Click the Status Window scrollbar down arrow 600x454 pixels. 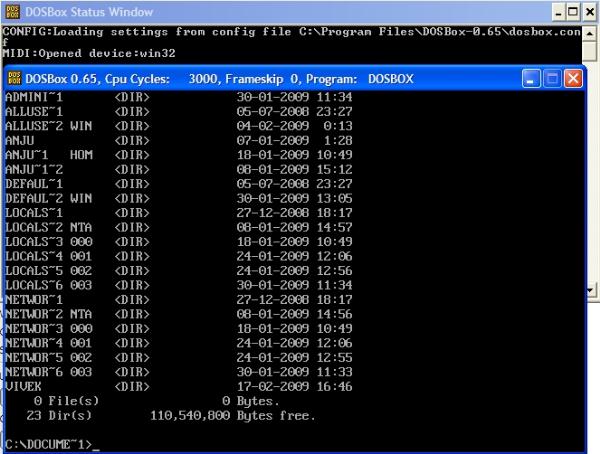[x=590, y=290]
